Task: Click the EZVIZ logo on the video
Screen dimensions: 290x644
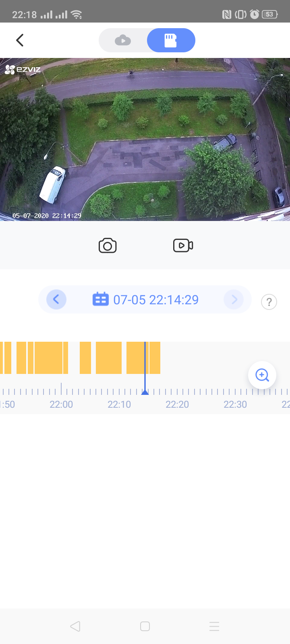Action: 23,70
